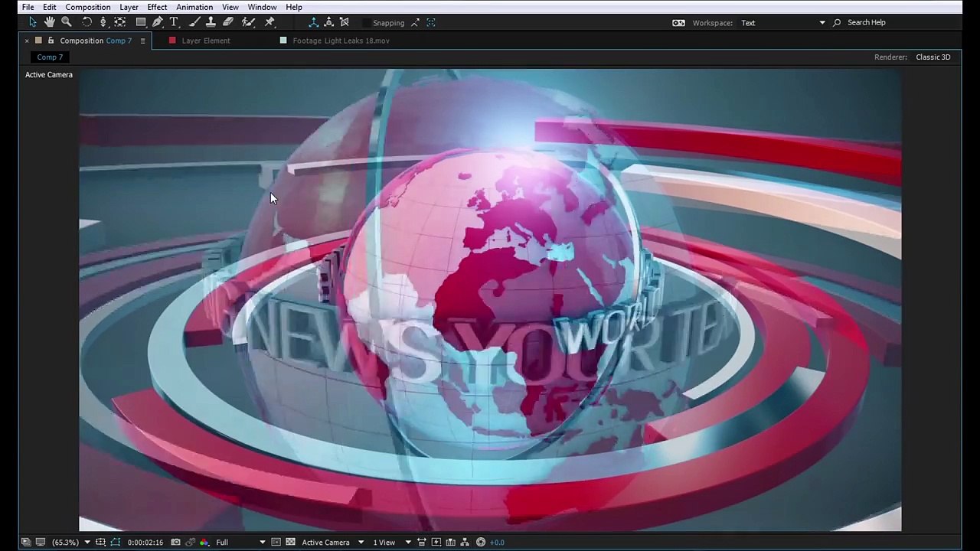Click the current time 0:00:02:16

point(145,543)
